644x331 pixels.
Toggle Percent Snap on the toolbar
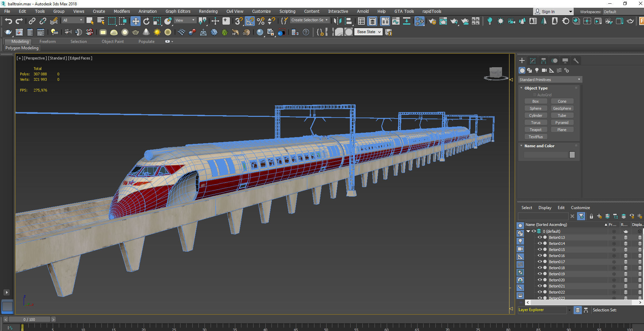261,21
